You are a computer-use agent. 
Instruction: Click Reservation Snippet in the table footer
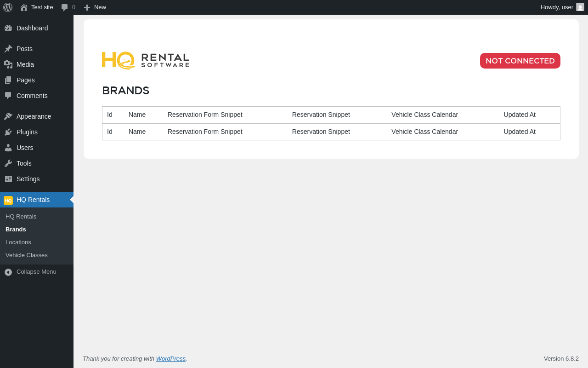pos(321,132)
